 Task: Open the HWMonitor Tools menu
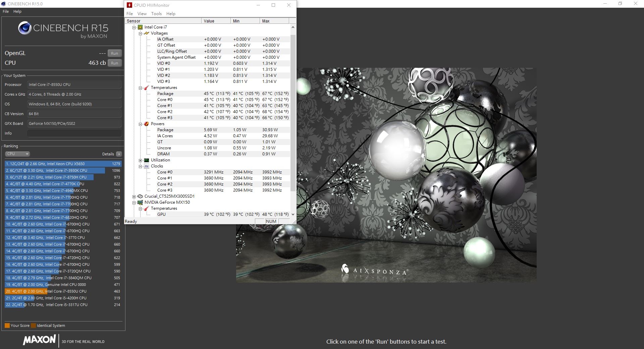point(156,14)
